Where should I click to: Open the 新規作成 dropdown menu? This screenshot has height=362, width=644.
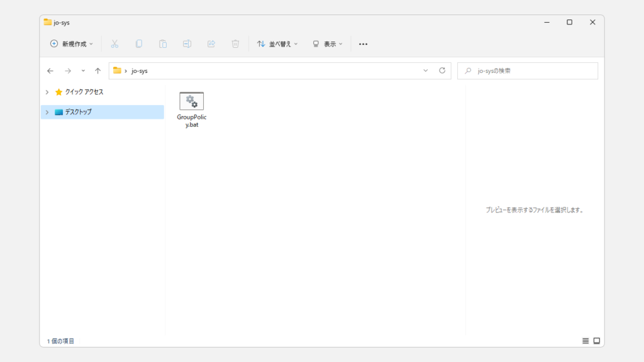click(x=71, y=44)
